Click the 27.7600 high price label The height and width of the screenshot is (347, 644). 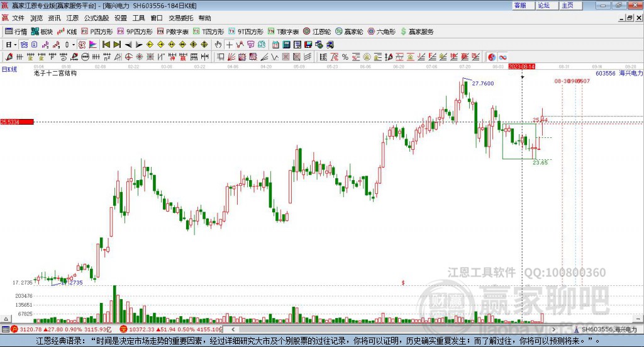[482, 84]
